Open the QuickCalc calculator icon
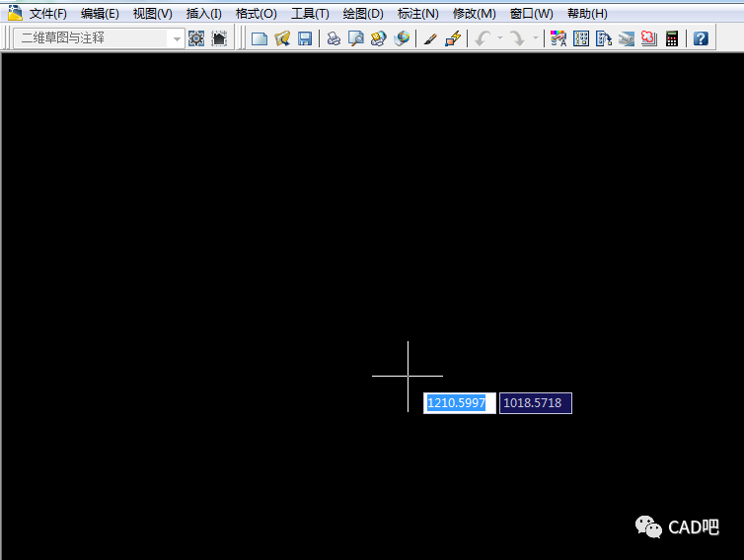744x560 pixels. [x=672, y=38]
